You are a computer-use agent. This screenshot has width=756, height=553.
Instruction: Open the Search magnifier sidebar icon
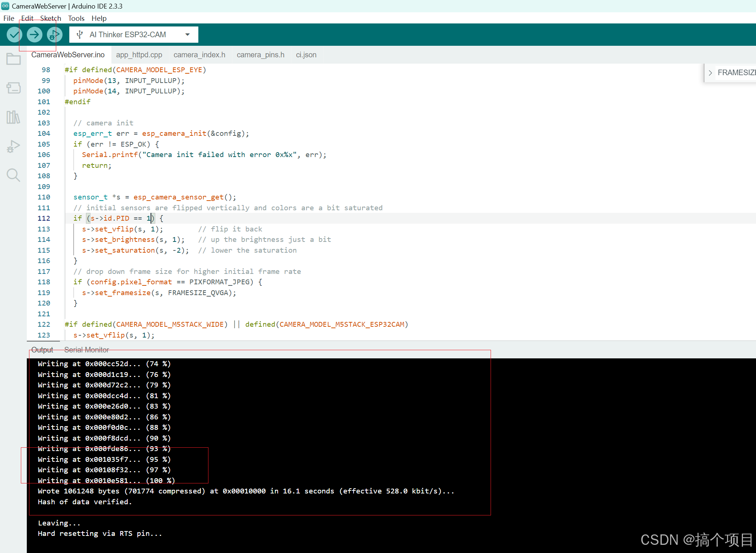(x=13, y=175)
